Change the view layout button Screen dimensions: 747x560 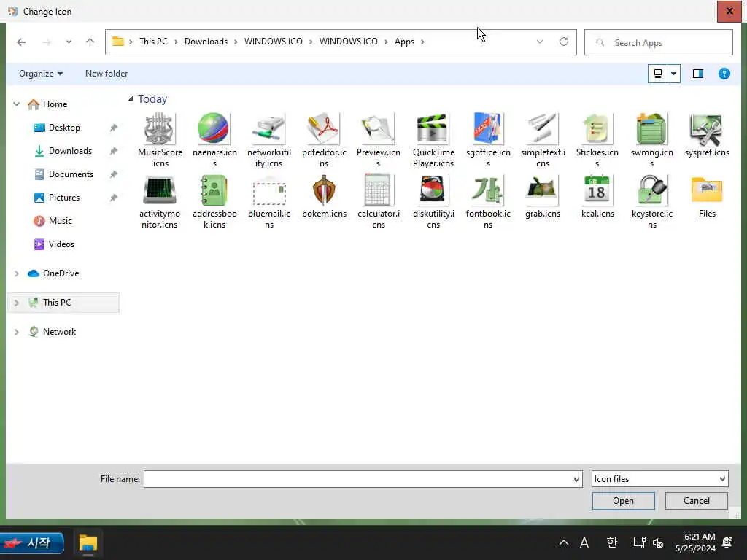coord(657,74)
